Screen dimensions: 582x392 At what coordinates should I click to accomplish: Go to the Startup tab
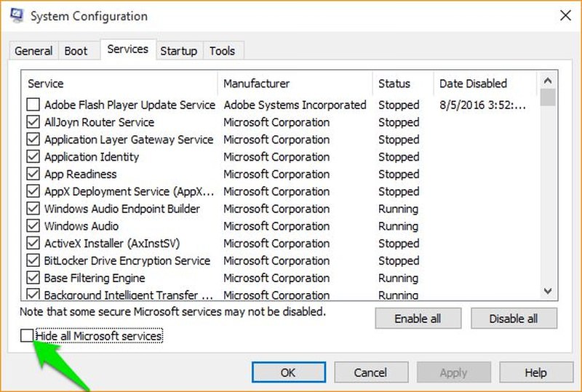click(x=179, y=50)
